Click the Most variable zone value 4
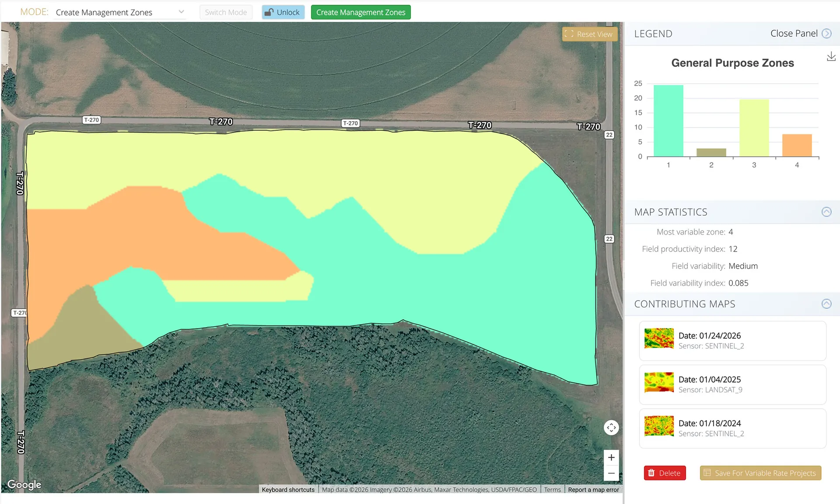840x504 pixels. coord(731,232)
